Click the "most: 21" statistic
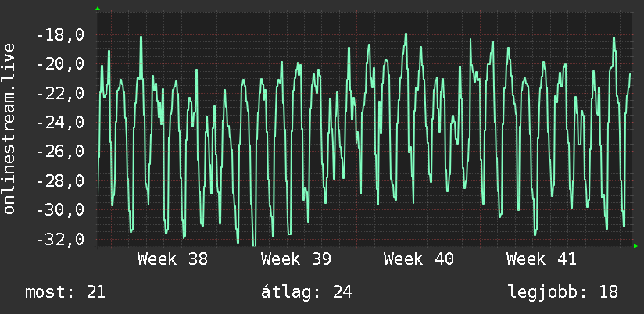644x314 pixels. click(66, 292)
